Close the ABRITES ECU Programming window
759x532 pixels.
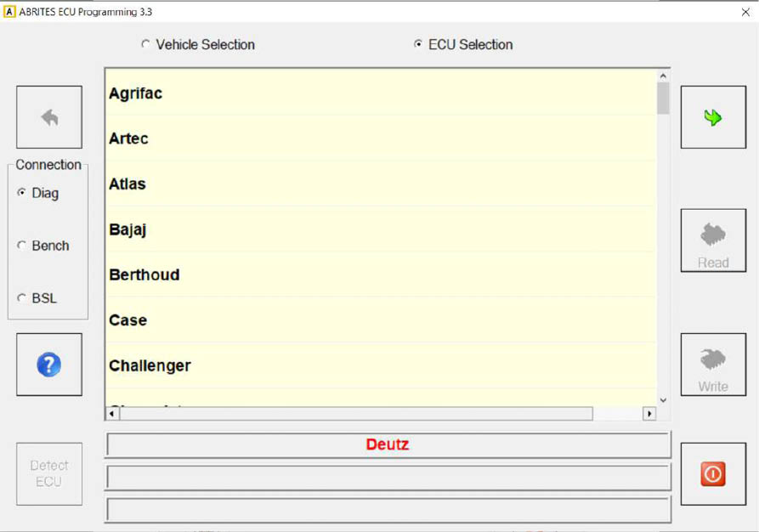tap(745, 12)
